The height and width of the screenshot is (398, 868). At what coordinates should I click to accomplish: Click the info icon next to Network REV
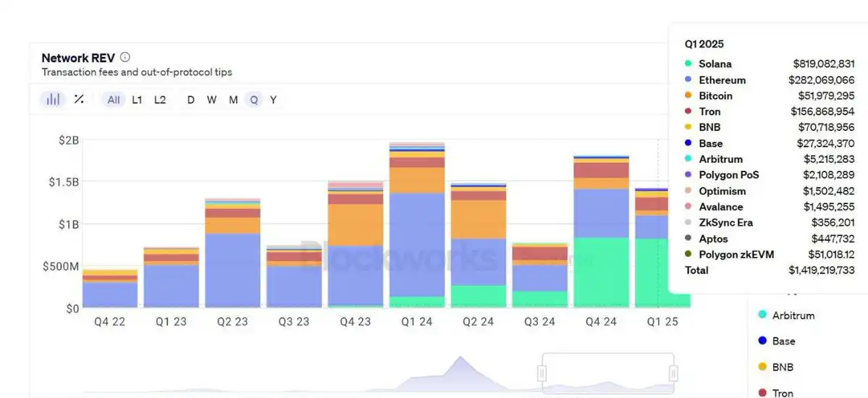point(125,57)
